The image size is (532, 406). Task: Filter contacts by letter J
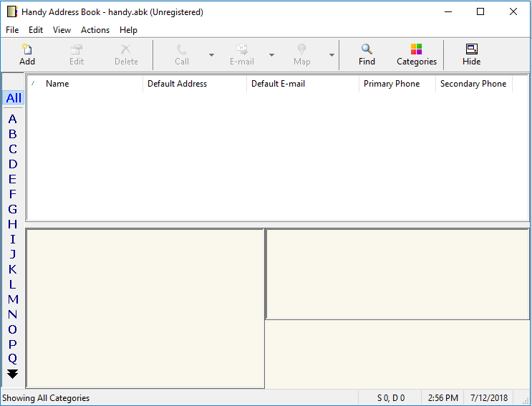pos(13,254)
